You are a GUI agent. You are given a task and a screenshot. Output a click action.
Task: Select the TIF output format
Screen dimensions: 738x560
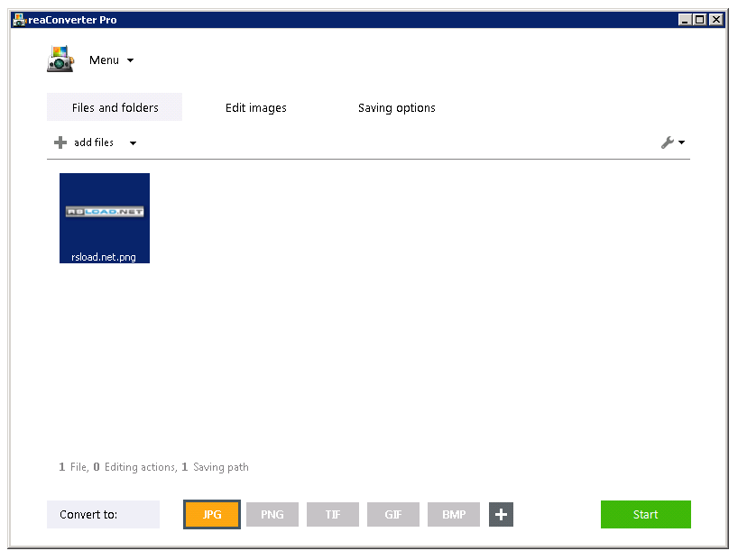click(332, 514)
